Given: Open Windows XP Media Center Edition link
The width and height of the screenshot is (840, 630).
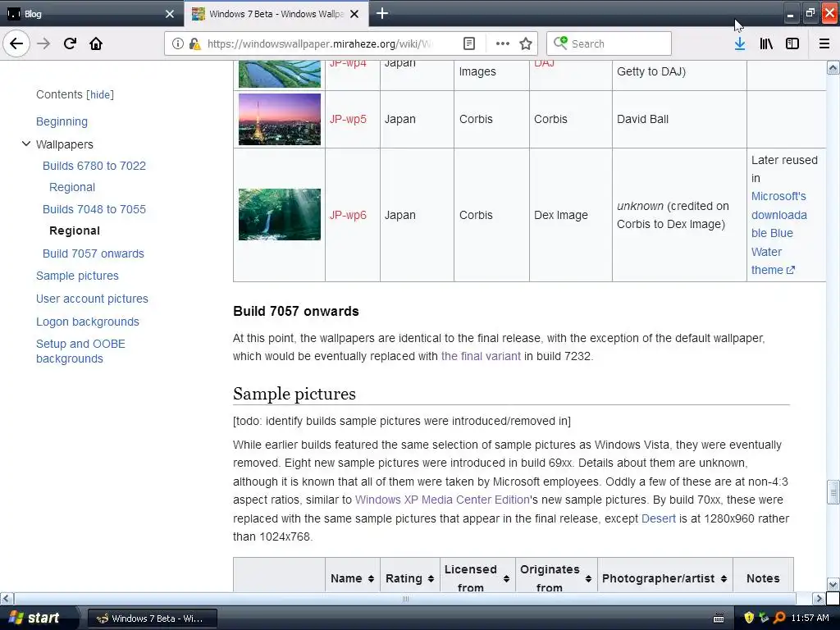Looking at the screenshot, I should coord(442,500).
